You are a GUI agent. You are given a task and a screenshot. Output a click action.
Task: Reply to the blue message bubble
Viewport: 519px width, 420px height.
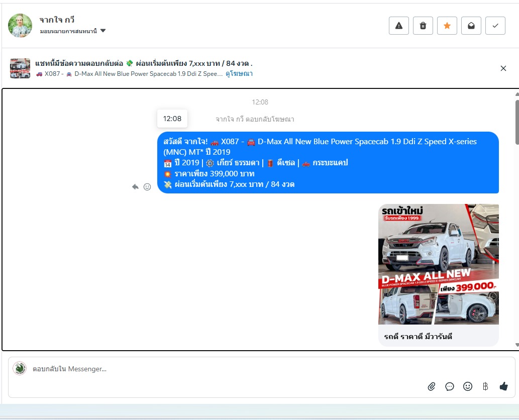point(135,187)
